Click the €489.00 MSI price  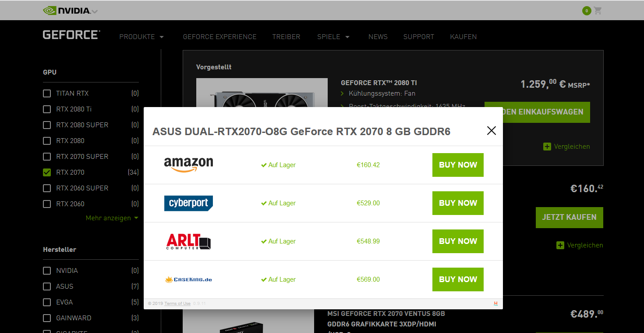pos(587,314)
